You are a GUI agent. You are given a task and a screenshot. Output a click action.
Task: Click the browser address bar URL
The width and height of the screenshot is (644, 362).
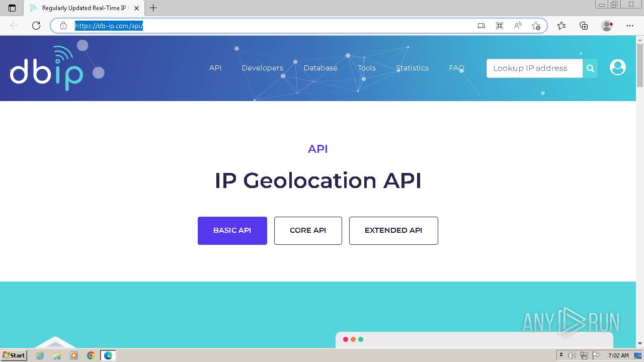pyautogui.click(x=109, y=26)
